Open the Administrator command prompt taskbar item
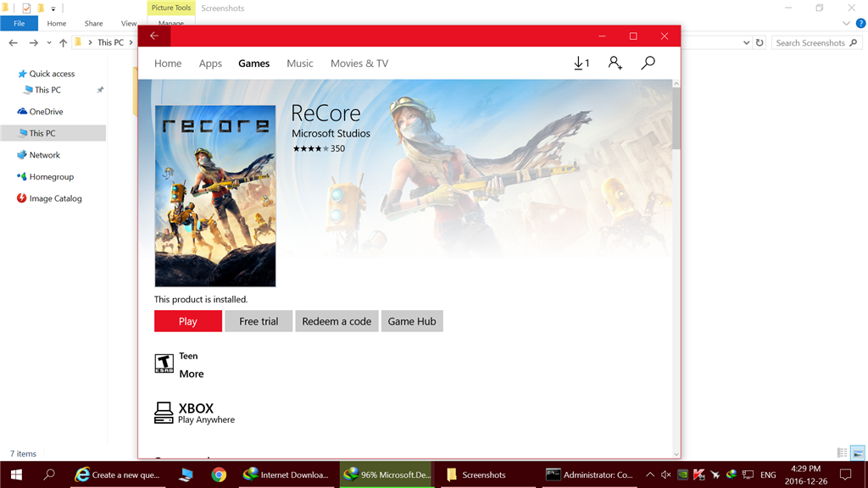 point(589,474)
